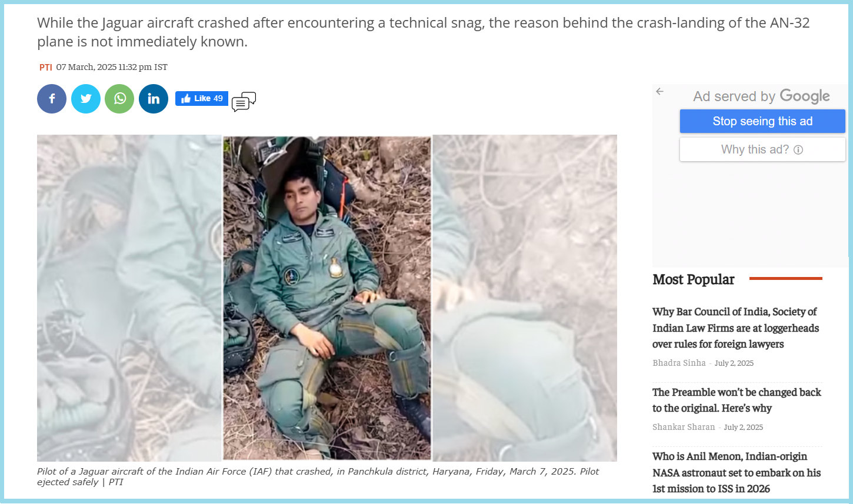Click the Google logo in the ad panel

point(805,96)
